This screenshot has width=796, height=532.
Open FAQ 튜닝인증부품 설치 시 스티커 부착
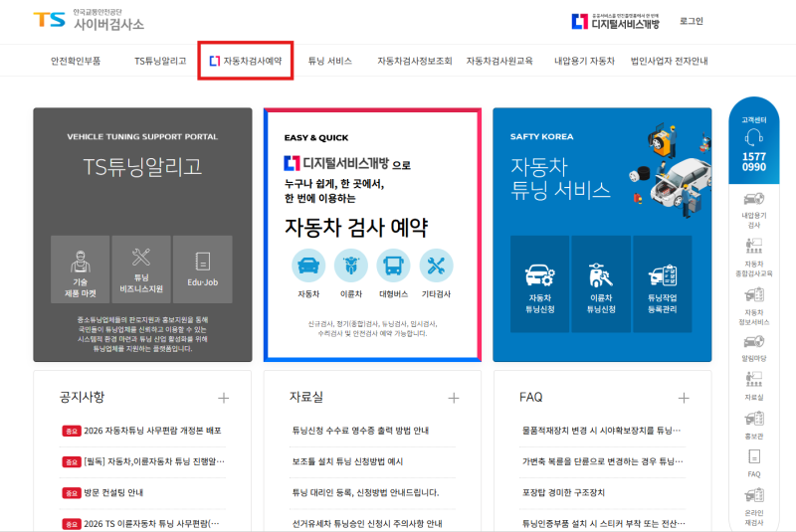604,523
